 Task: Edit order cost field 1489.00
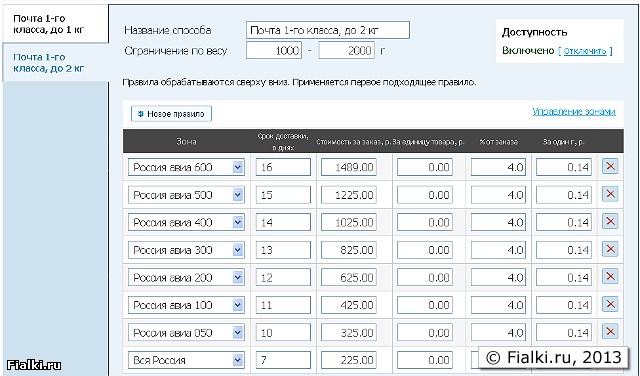[349, 167]
